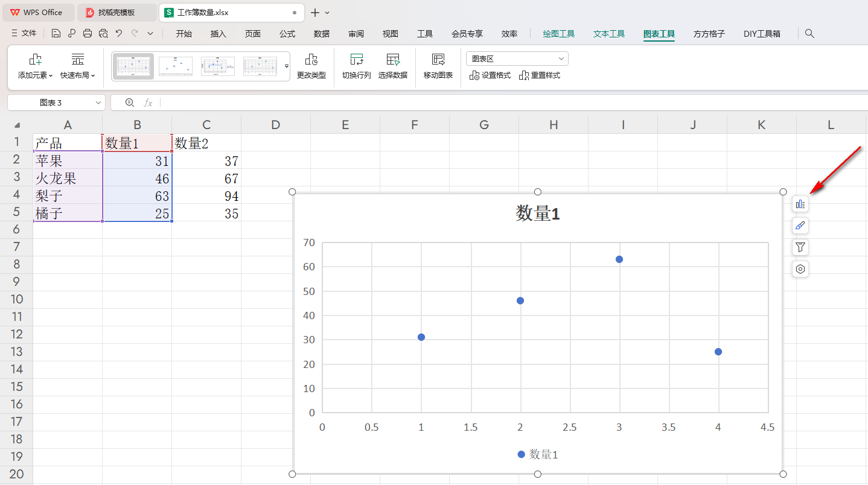
Task: Open the 文件 menu
Action: click(24, 34)
